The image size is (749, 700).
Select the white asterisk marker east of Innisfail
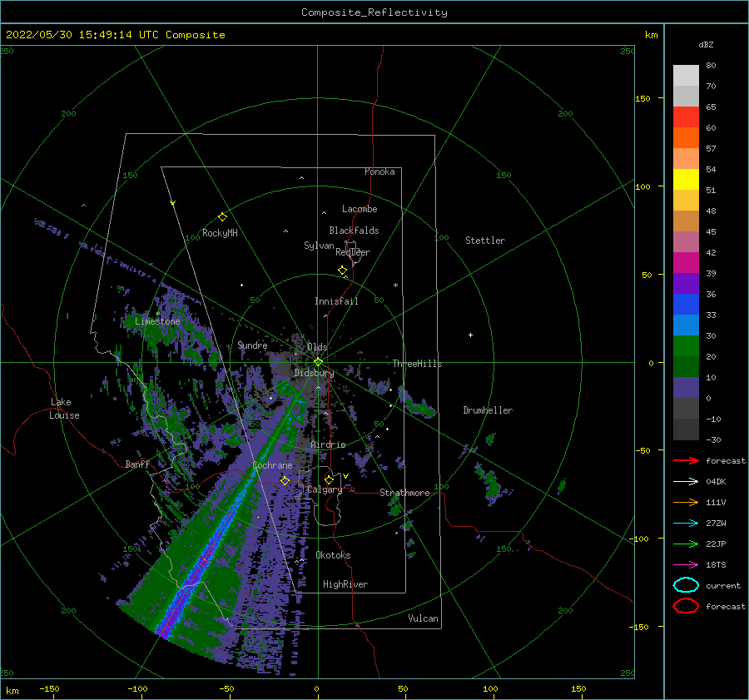395,285
